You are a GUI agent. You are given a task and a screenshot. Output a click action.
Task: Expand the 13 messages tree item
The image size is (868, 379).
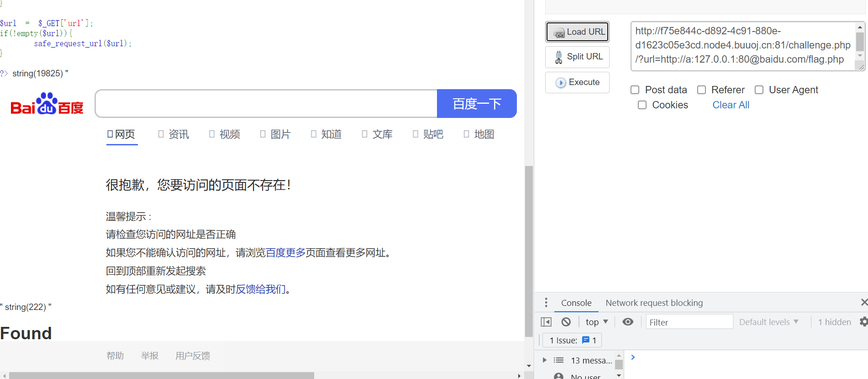[544, 360]
